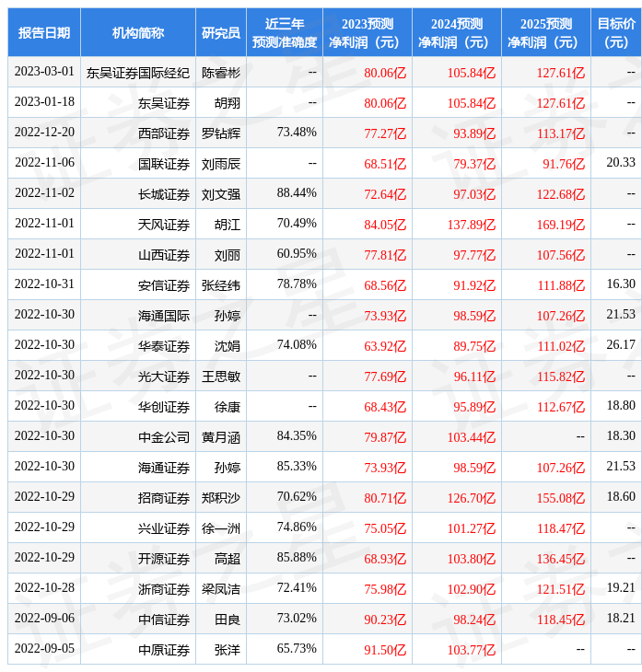Screen dimensions: 642x672
Task: Click accuracy value 88.44%
Action: tap(297, 193)
